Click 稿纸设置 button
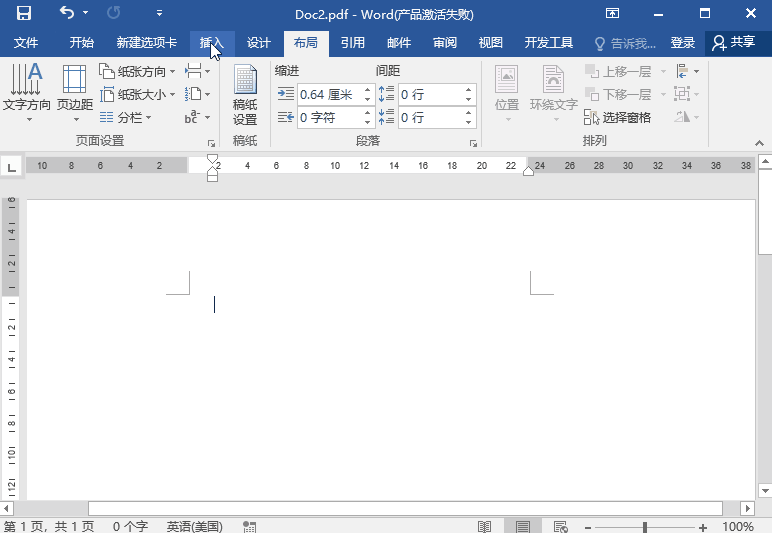772x533 pixels. coord(245,95)
